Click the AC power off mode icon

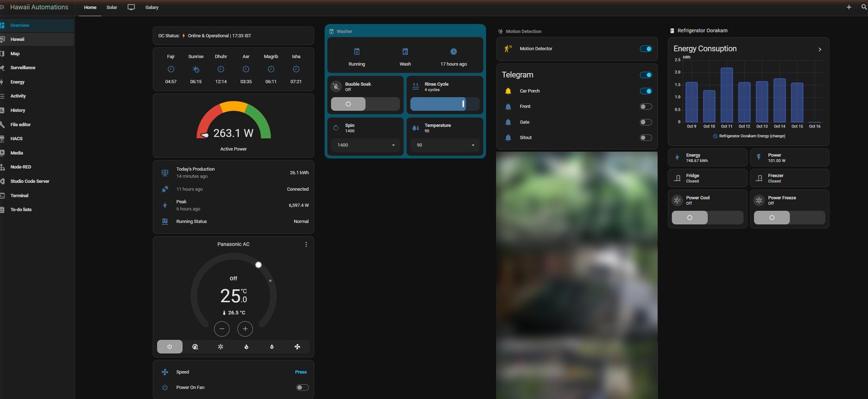(x=170, y=346)
